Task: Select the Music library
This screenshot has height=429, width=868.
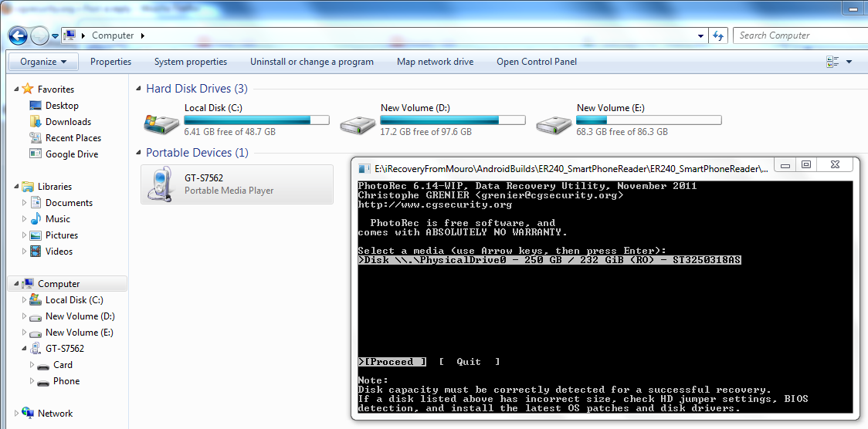Action: [58, 218]
